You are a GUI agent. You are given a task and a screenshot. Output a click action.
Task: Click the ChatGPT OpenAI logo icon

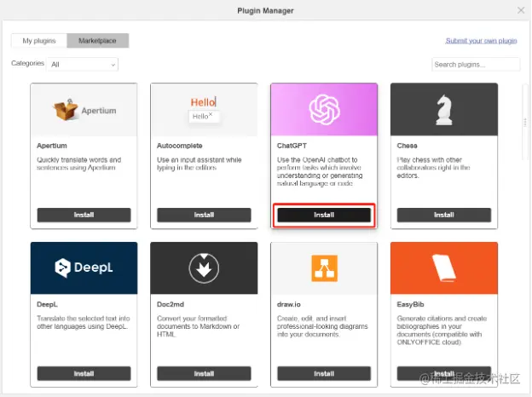324,110
